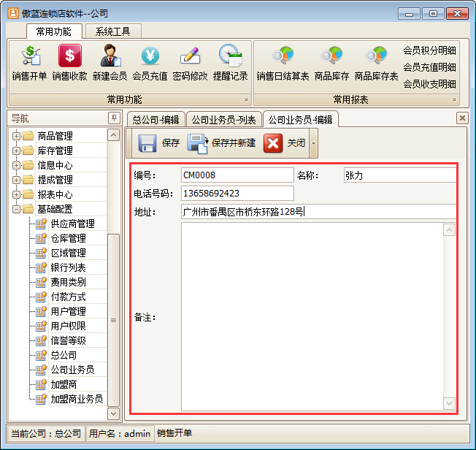Collapse the 基础配置 tree node
Image resolution: width=476 pixels, height=450 pixels.
pyautogui.click(x=16, y=209)
